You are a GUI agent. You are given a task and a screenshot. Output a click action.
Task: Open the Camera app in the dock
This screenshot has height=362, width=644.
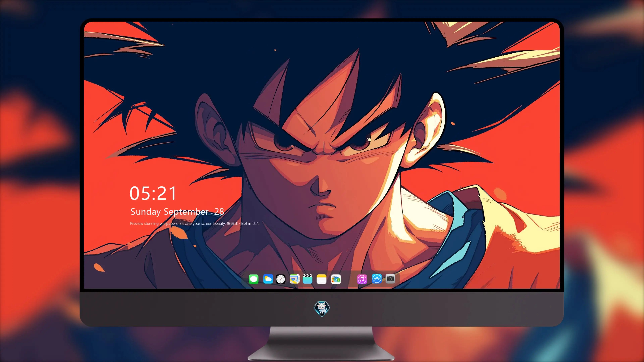[390, 279]
